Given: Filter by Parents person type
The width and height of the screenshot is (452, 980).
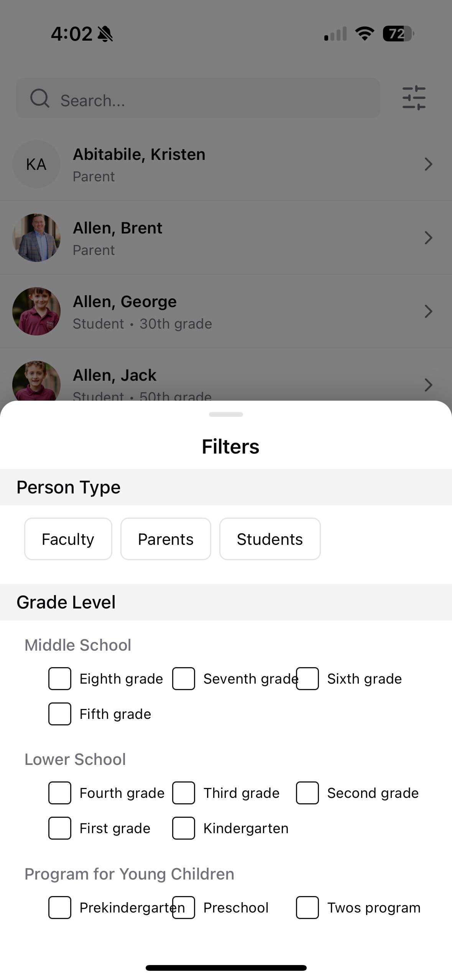Looking at the screenshot, I should (x=166, y=539).
